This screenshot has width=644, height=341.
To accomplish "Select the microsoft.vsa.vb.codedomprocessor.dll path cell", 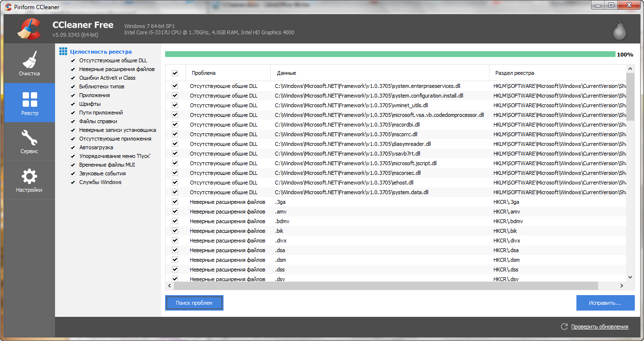I will click(379, 115).
